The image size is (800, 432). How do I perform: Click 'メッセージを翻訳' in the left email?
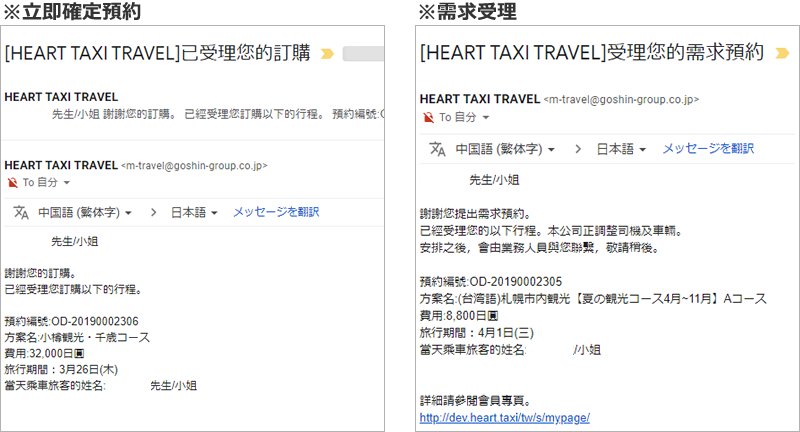(x=276, y=212)
